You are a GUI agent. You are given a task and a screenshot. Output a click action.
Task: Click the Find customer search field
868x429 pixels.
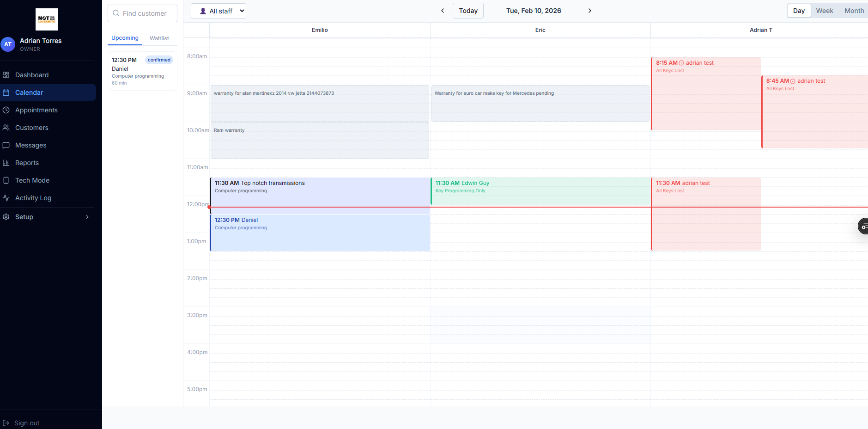point(142,13)
